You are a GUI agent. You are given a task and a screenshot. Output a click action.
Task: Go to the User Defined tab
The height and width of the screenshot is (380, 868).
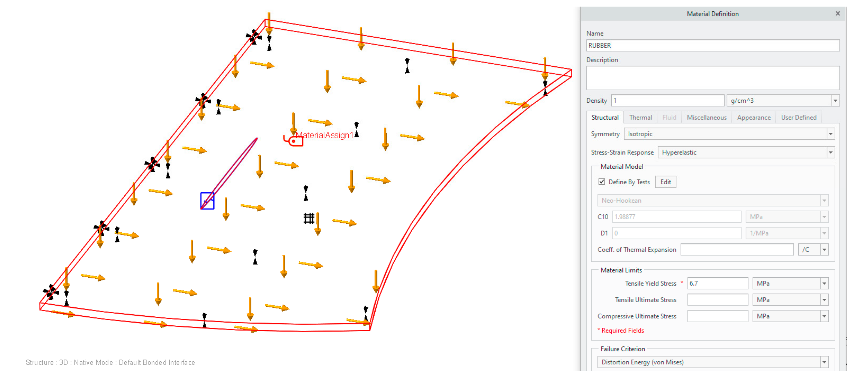point(799,117)
